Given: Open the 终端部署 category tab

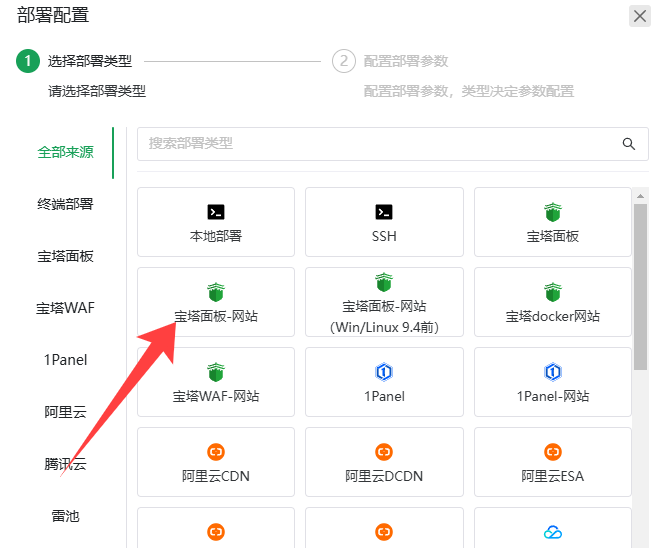Looking at the screenshot, I should [66, 204].
